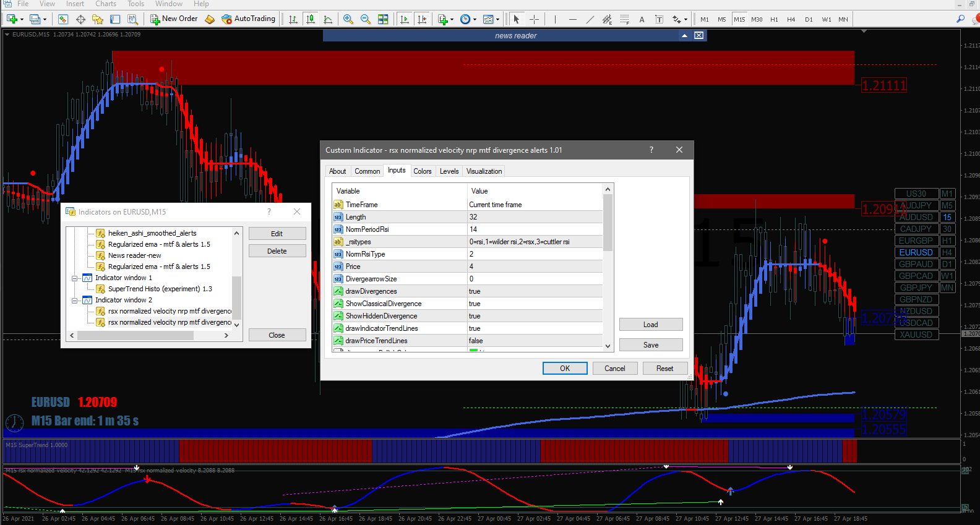Open the new chart dropdown arrow
This screenshot has height=525, width=980.
22,19
